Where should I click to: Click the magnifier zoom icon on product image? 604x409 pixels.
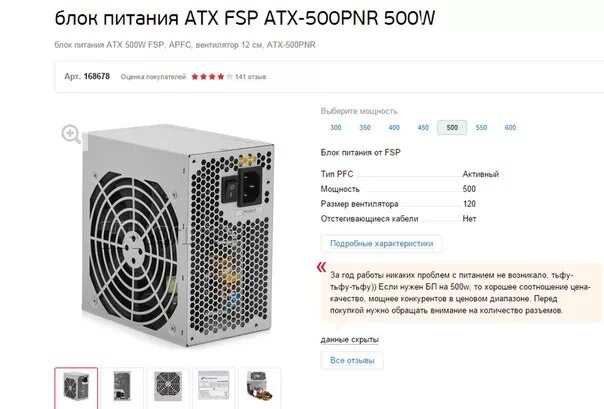click(71, 134)
